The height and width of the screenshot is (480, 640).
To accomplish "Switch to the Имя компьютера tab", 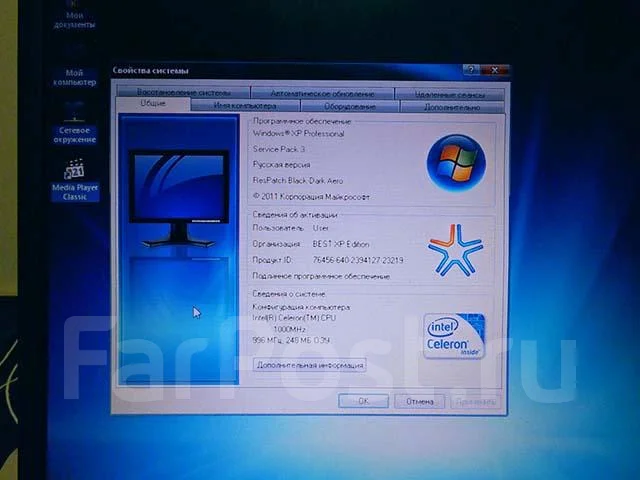I will click(245, 106).
